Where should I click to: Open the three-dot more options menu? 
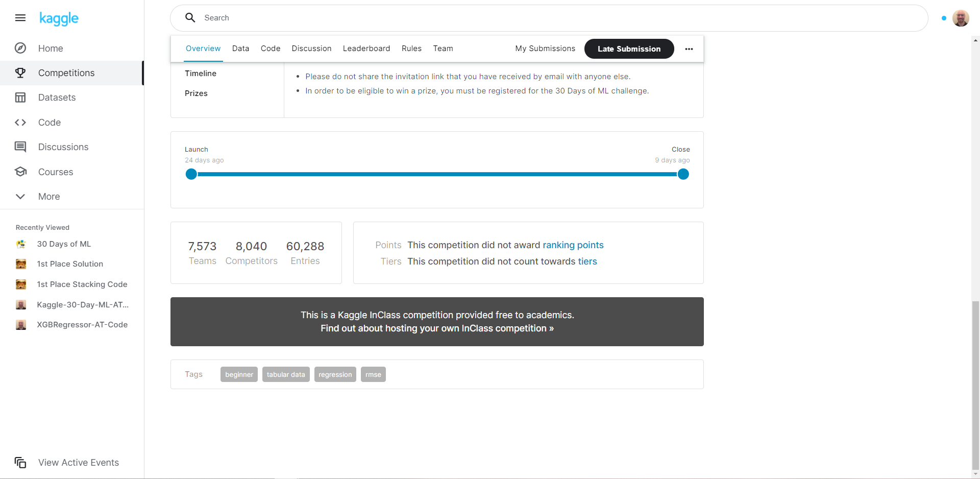(x=689, y=49)
